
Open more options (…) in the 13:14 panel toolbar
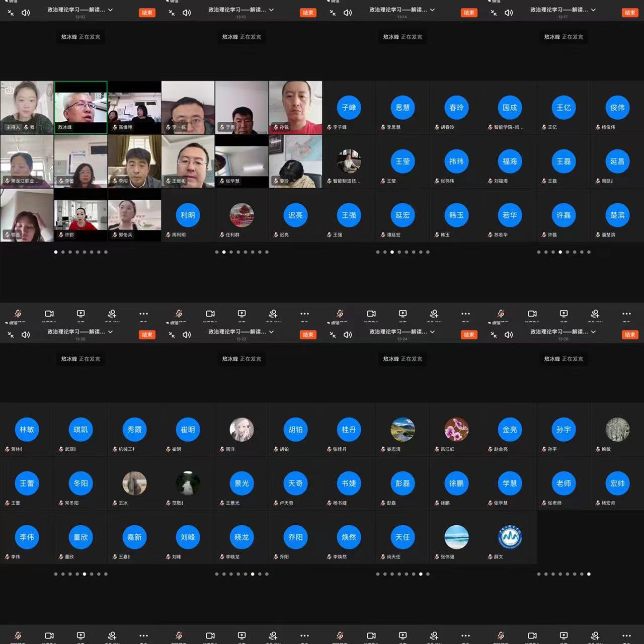[465, 313]
